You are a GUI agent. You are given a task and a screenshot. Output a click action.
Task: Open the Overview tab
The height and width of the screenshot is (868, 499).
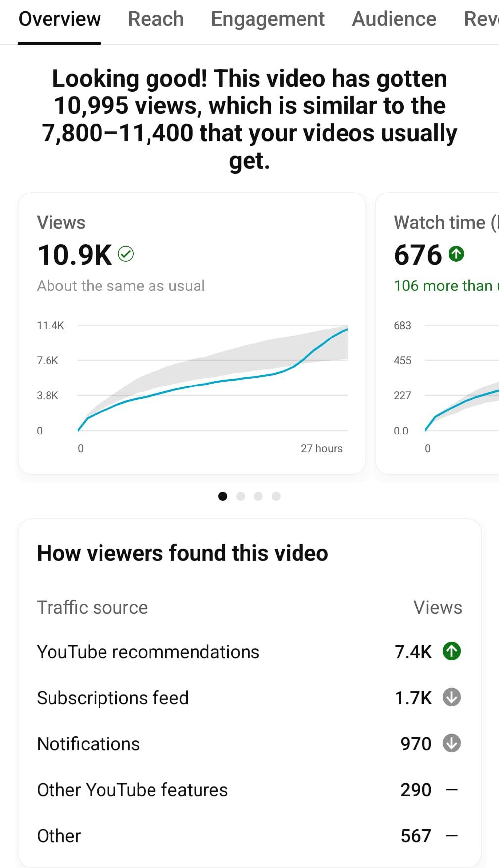pos(59,19)
